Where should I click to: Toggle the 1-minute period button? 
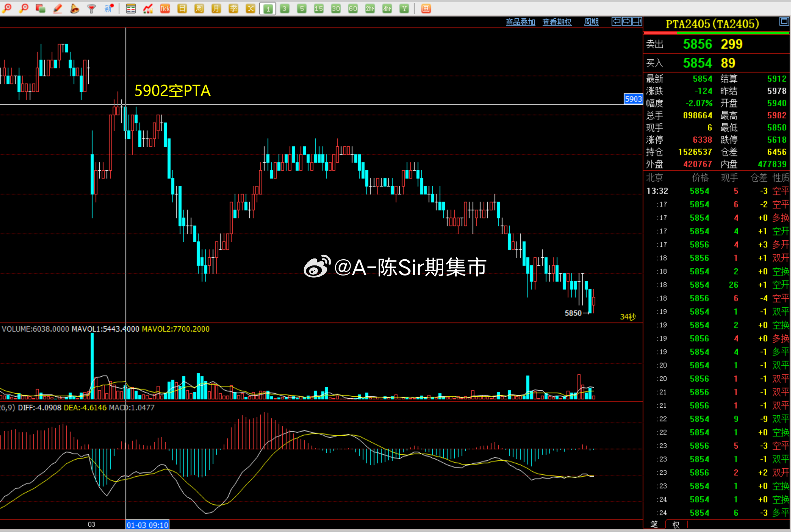[x=268, y=9]
